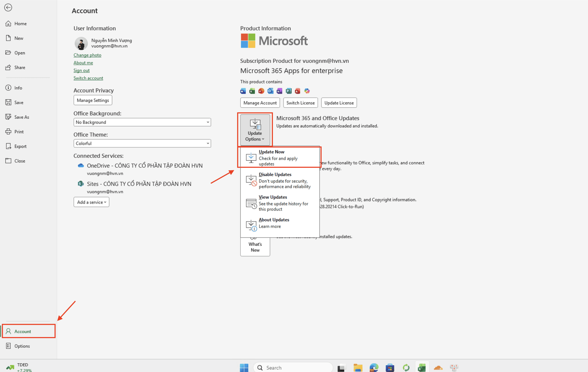Viewport: 588px width, 372px height.
Task: Choose View Updates from the menu
Action: pos(280,203)
